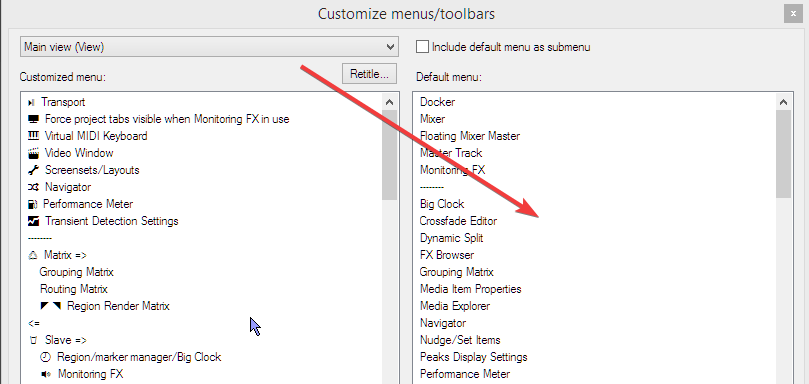Select the Screensets/Layouts wrench icon

click(x=34, y=170)
